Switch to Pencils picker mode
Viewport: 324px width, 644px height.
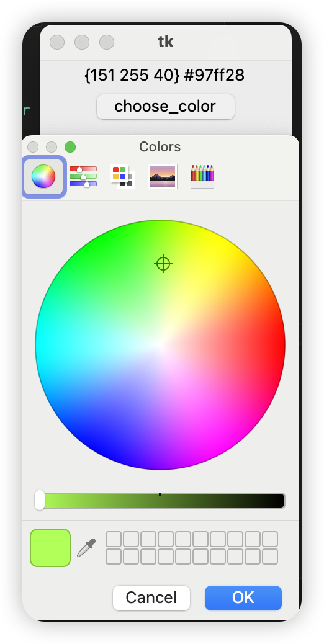click(202, 177)
